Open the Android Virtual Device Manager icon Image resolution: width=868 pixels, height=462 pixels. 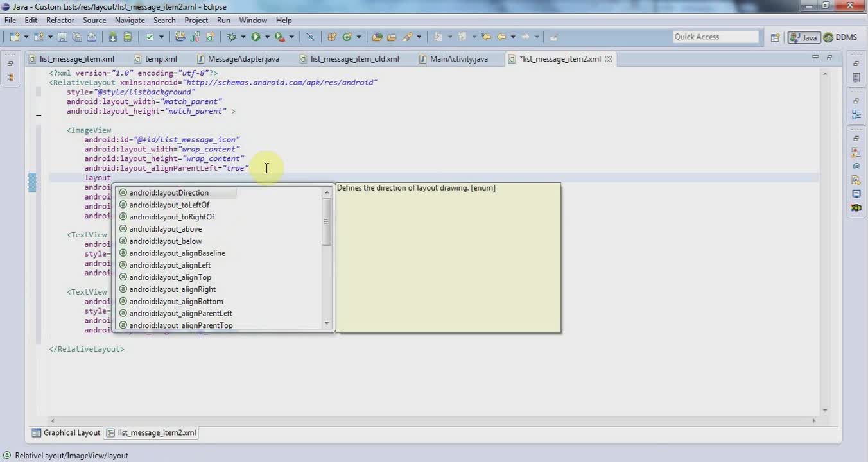[x=128, y=37]
